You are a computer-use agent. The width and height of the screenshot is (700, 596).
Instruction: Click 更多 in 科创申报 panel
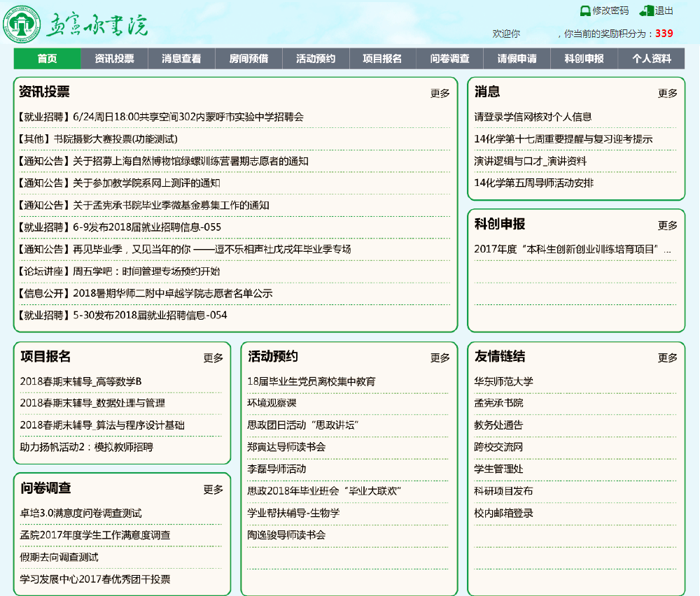667,225
